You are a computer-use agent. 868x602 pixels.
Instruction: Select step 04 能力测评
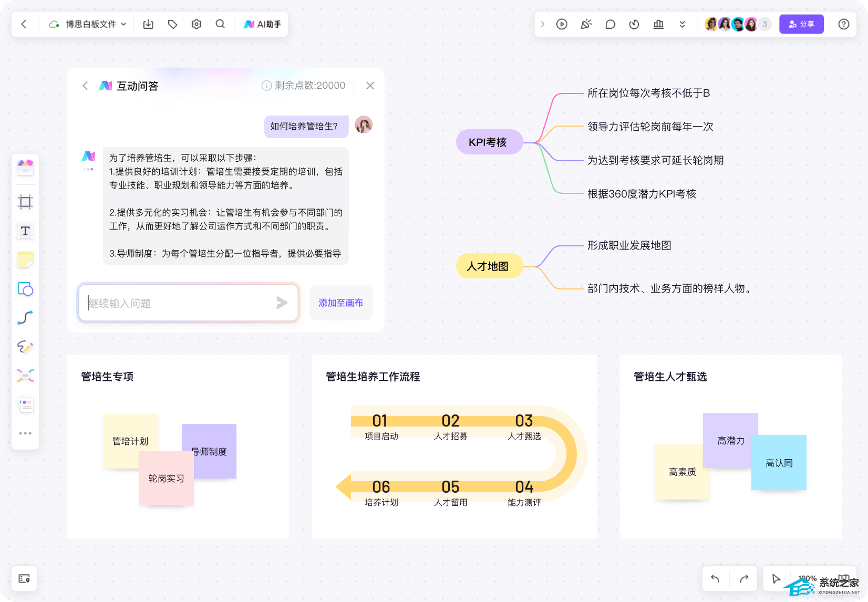(524, 494)
